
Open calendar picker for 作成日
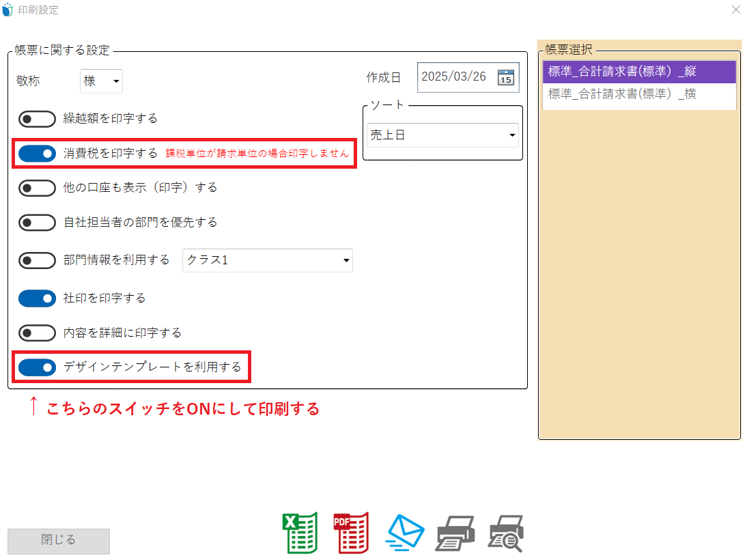(x=506, y=77)
